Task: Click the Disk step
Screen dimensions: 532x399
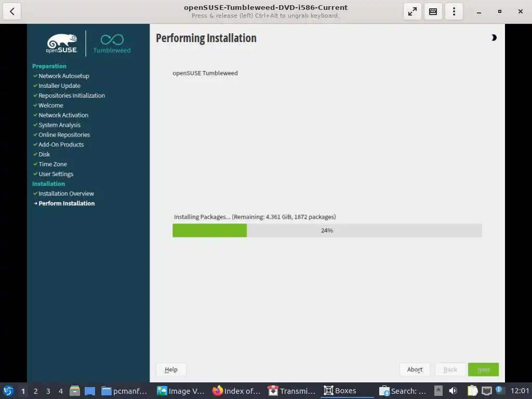Action: coord(44,154)
